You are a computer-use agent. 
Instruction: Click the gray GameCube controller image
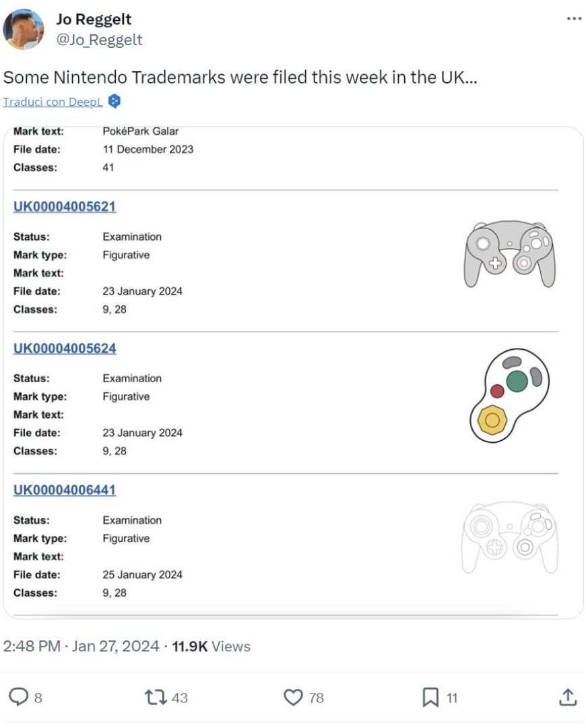coord(510,256)
